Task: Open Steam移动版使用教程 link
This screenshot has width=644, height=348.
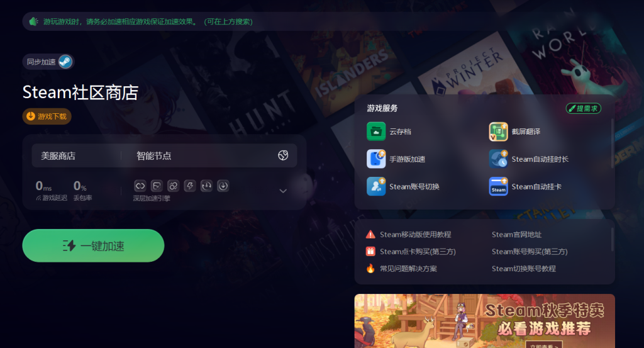Action: [415, 235]
